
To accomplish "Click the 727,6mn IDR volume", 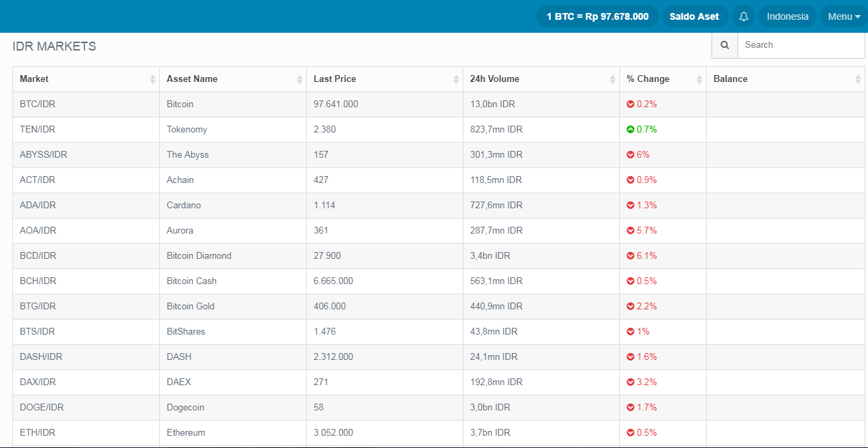I will pyautogui.click(x=496, y=206).
